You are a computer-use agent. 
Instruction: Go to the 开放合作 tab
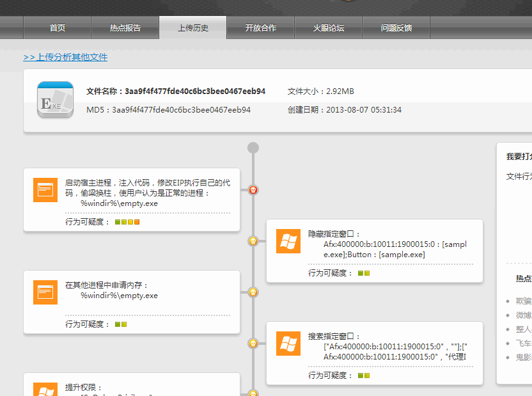tap(261, 28)
